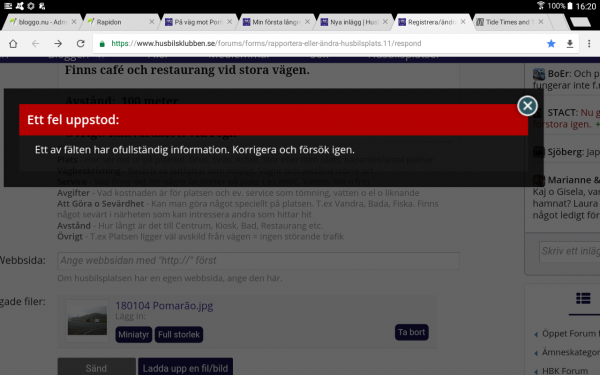The height and width of the screenshot is (375, 600).
Task: Tap the Pomarão image thumbnail
Action: [87, 321]
